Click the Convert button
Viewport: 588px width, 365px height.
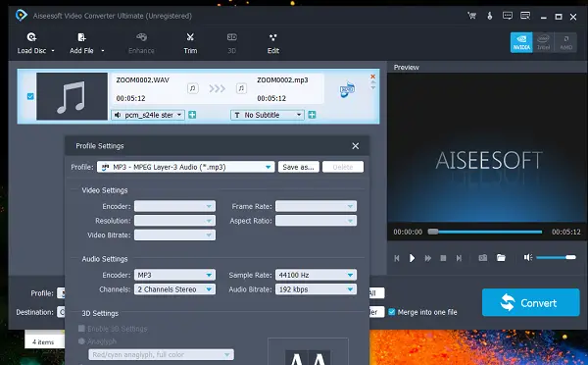click(x=530, y=302)
